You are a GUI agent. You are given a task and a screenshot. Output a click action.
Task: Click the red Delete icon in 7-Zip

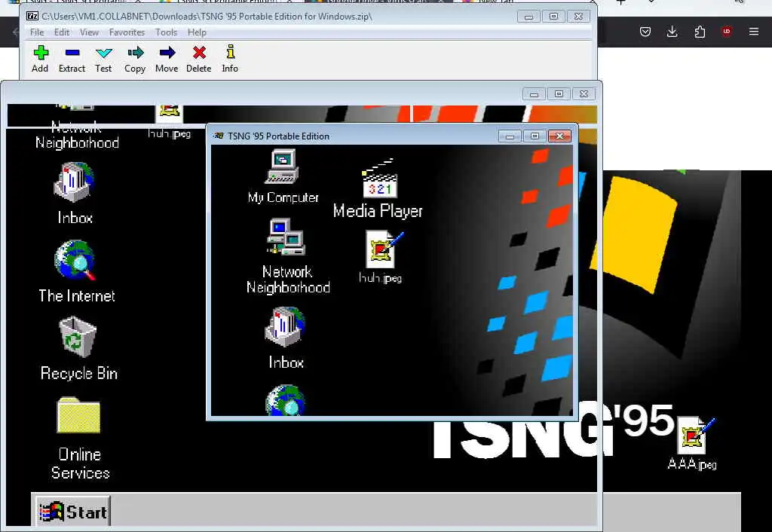click(199, 59)
